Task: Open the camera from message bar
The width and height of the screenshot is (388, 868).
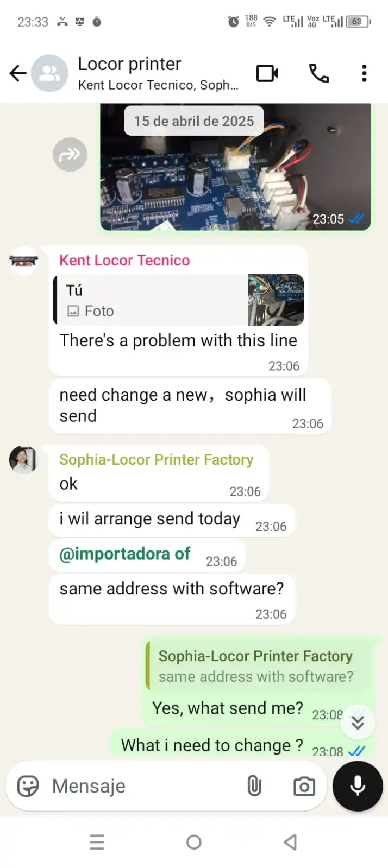Action: [x=304, y=786]
